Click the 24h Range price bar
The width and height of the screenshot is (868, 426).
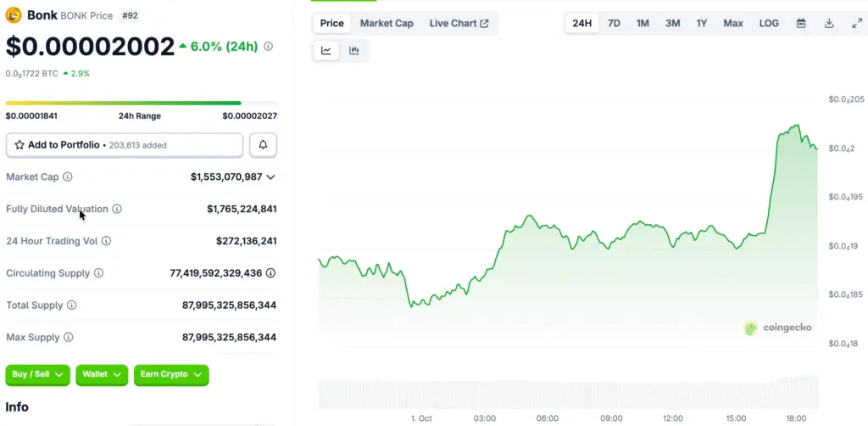pyautogui.click(x=142, y=104)
